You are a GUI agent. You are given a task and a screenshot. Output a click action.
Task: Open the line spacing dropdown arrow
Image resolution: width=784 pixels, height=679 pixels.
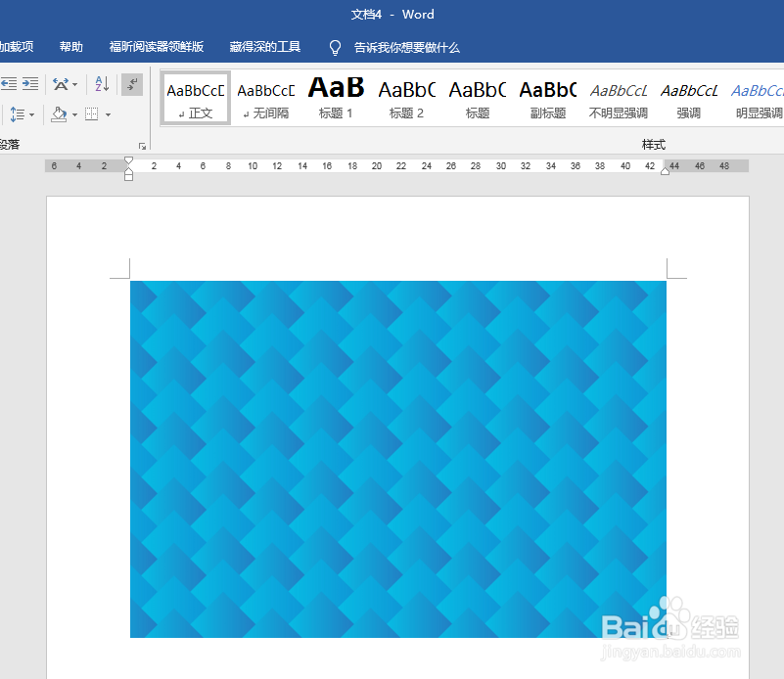coord(32,114)
